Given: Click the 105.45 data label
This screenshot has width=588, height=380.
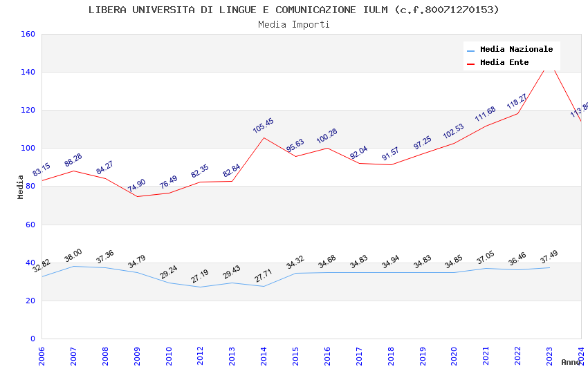Looking at the screenshot, I should tap(264, 126).
